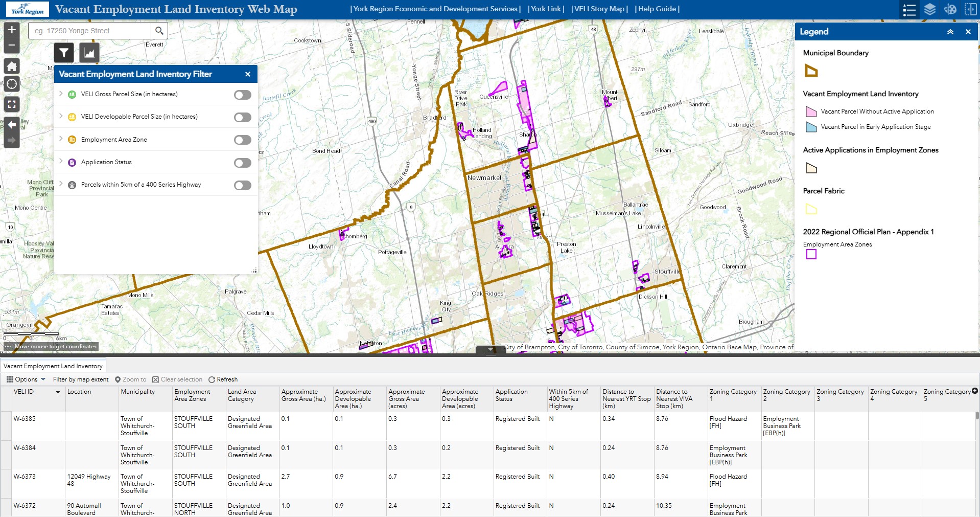The width and height of the screenshot is (980, 517).
Task: Select the Vacant Employment Land Inventory tab
Action: 53,366
